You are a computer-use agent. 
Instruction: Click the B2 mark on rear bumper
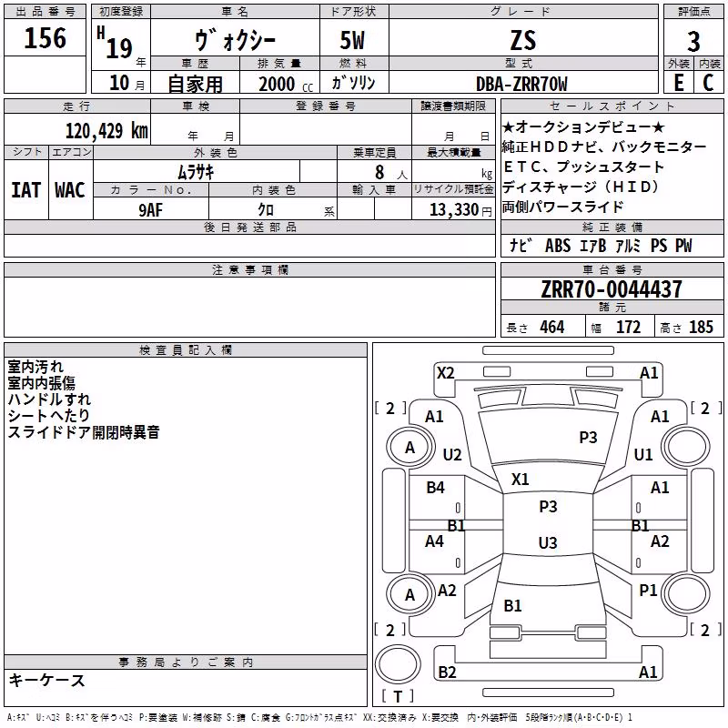(447, 672)
